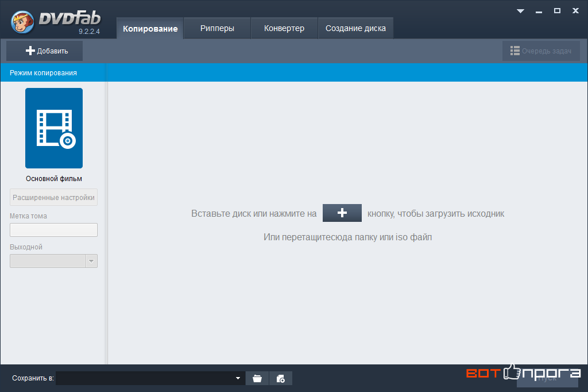
Task: Open the title bar dropdown menu arrow
Action: point(520,11)
